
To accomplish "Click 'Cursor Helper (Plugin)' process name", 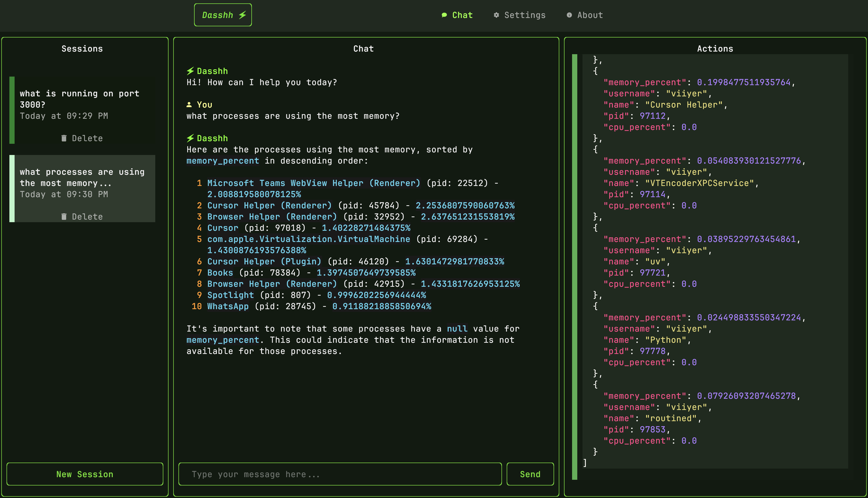I will coord(264,261).
